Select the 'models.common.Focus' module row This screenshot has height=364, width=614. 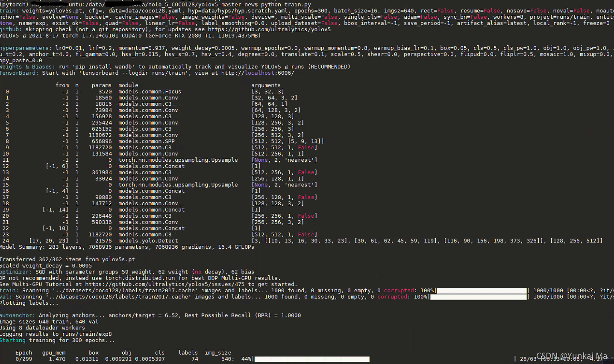coord(150,91)
